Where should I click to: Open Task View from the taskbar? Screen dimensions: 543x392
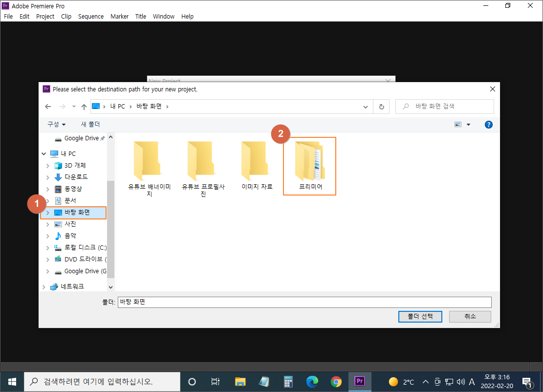[x=216, y=382]
